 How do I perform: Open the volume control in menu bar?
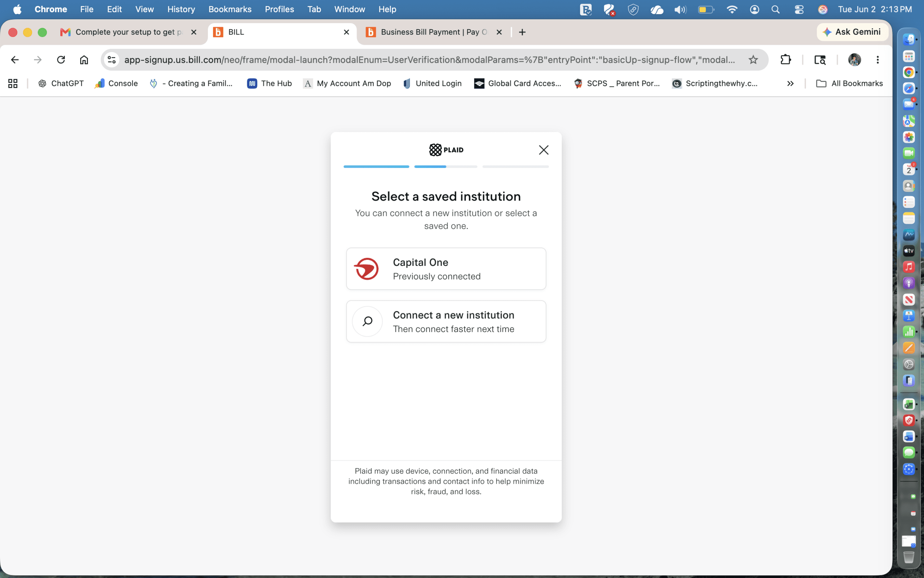(680, 9)
